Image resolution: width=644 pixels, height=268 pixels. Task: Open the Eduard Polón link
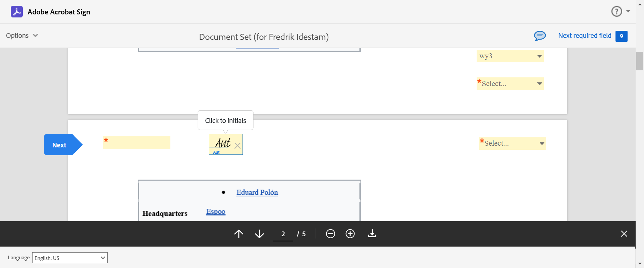[x=257, y=192]
